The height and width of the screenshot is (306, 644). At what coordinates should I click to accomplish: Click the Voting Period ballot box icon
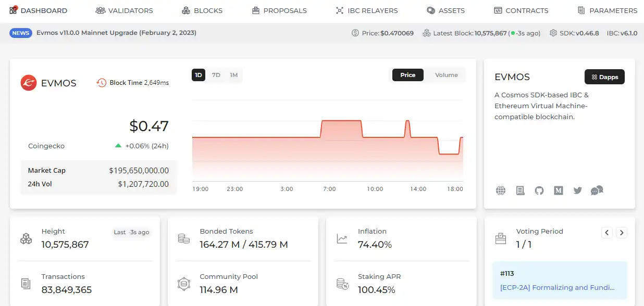500,238
